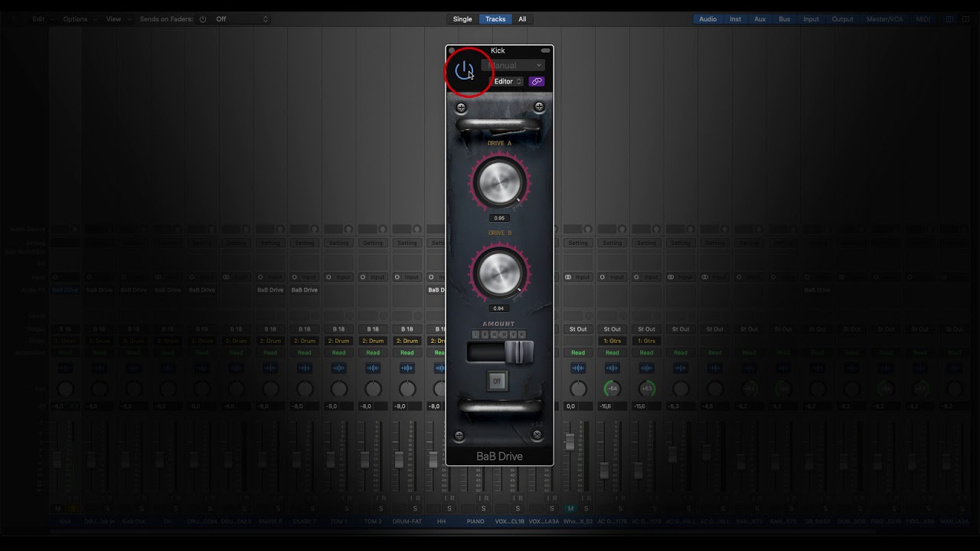980x551 pixels.
Task: Click Who...X_02 track waveform icon
Action: [578, 368]
